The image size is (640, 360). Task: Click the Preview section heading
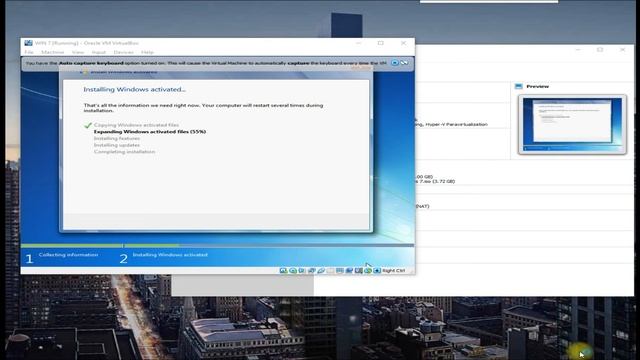(538, 87)
